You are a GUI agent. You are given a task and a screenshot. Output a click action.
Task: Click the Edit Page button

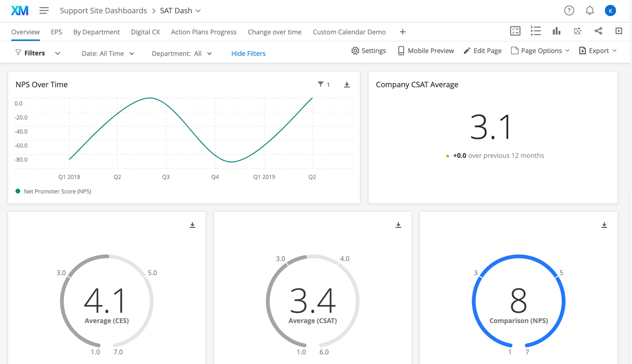pyautogui.click(x=483, y=51)
